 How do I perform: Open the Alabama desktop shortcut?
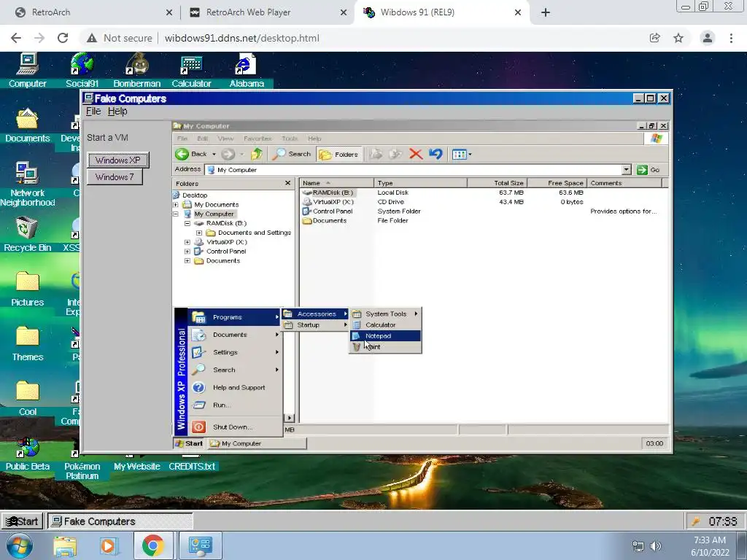coord(247,71)
